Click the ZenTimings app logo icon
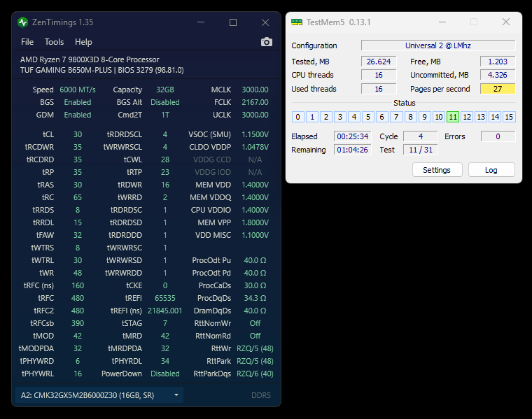The height and width of the screenshot is (419, 532). (22, 22)
